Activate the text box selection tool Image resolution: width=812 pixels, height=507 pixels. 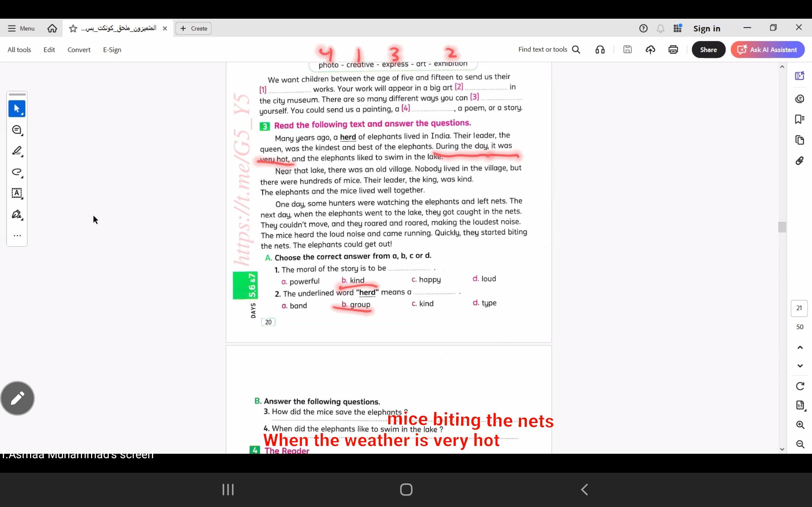click(17, 193)
